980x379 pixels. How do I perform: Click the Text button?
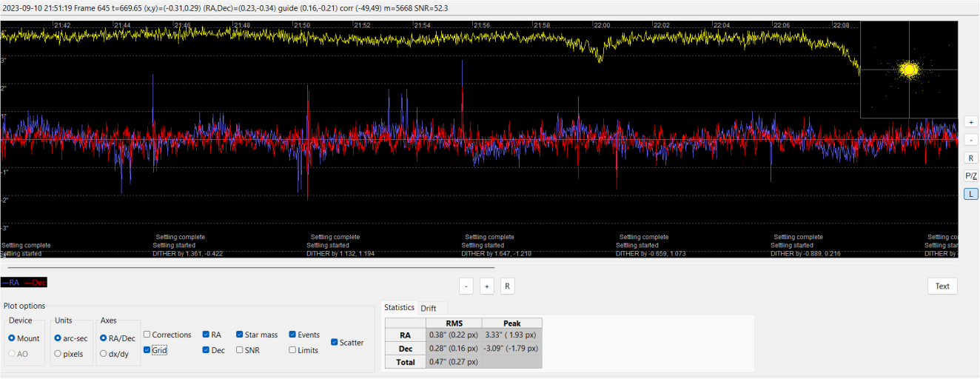click(x=942, y=286)
